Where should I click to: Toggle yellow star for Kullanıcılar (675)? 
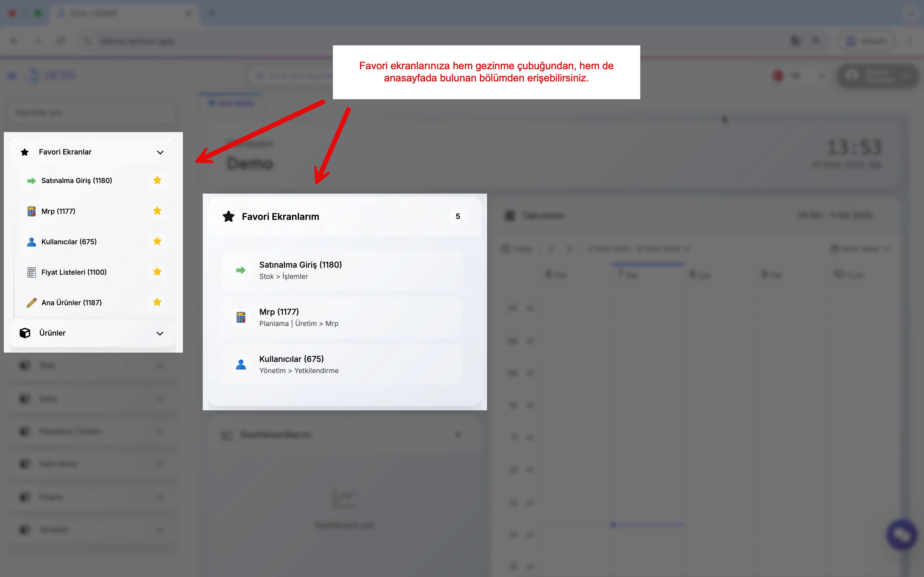tap(157, 241)
